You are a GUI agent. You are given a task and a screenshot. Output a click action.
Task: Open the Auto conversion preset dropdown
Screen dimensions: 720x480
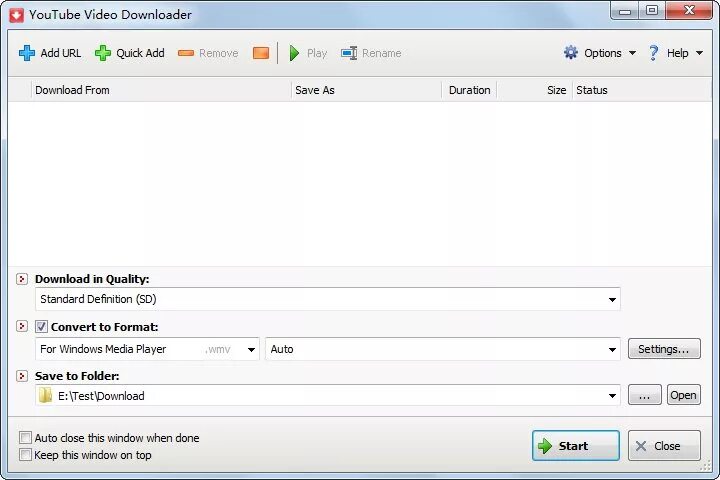pos(443,349)
